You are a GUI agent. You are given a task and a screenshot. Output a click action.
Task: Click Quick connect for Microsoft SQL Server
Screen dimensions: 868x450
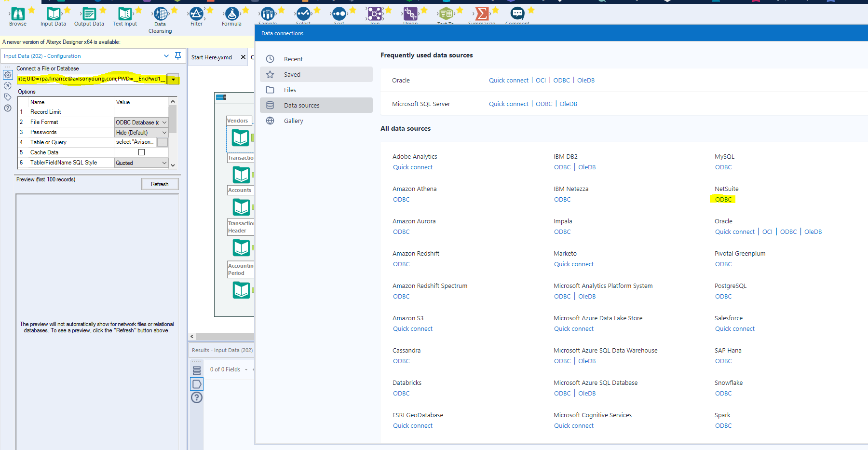tap(509, 104)
